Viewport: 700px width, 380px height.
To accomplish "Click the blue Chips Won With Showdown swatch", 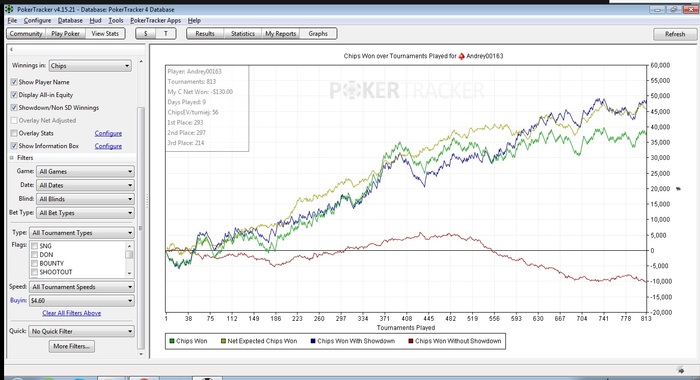I will click(x=313, y=341).
